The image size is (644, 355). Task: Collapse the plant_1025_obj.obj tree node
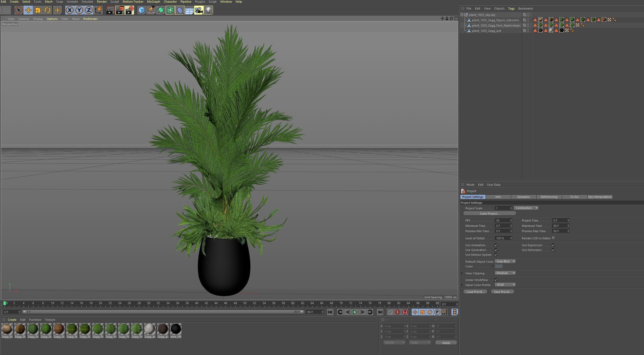coord(462,15)
